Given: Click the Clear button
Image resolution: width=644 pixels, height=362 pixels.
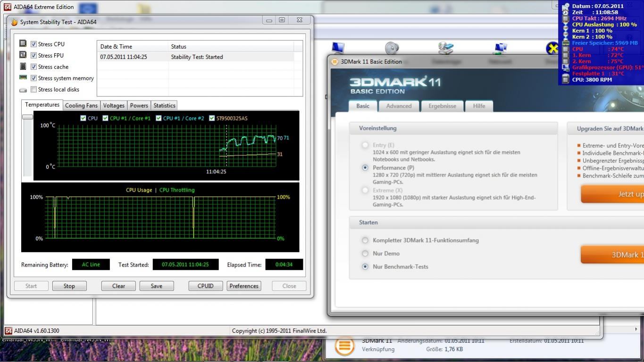Looking at the screenshot, I should coord(118,286).
